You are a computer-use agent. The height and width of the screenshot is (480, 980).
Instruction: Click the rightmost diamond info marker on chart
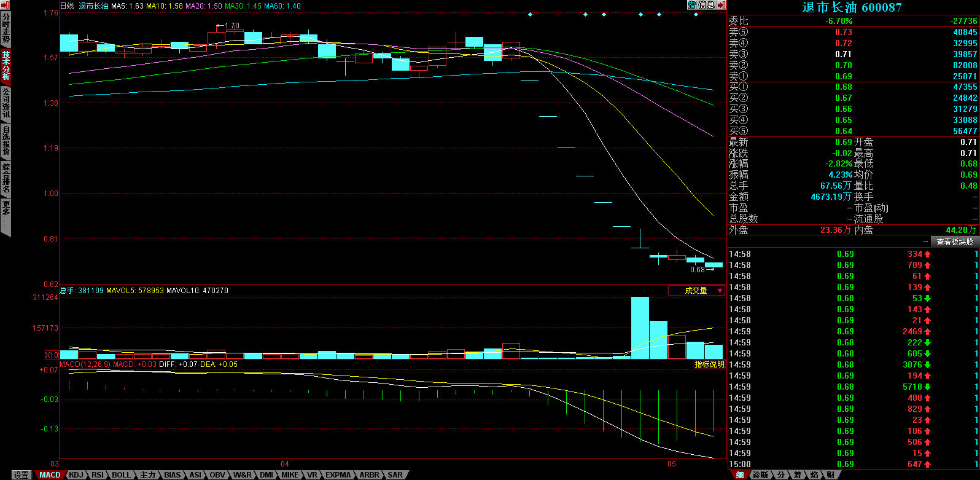tap(696, 14)
